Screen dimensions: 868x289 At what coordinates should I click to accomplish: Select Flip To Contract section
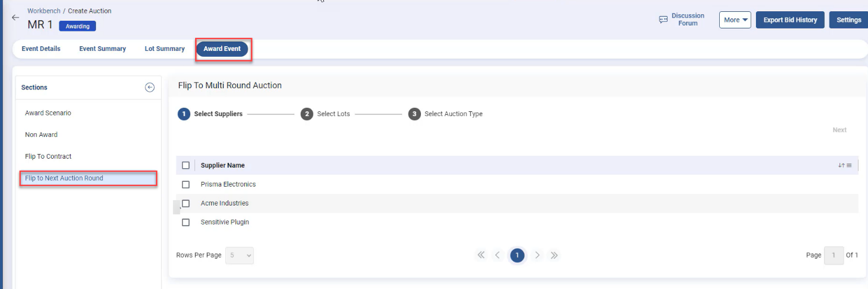[48, 156]
